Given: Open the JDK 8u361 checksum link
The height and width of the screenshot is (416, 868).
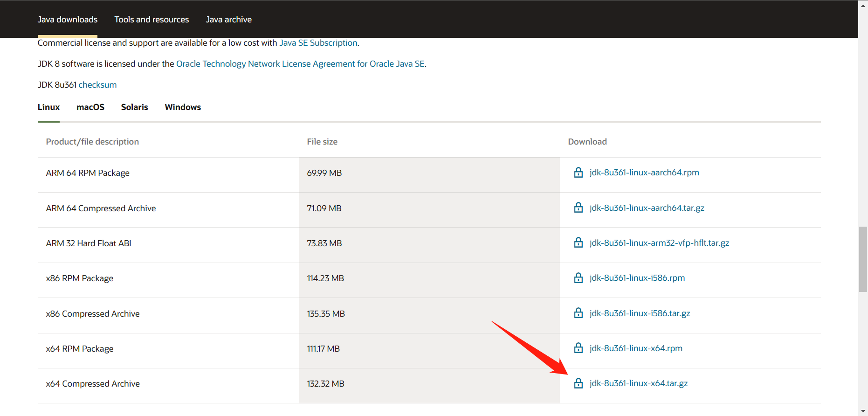Looking at the screenshot, I should 97,85.
